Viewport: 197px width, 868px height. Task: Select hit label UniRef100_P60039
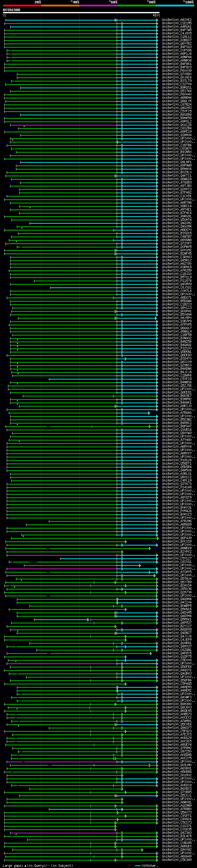[176, 71]
